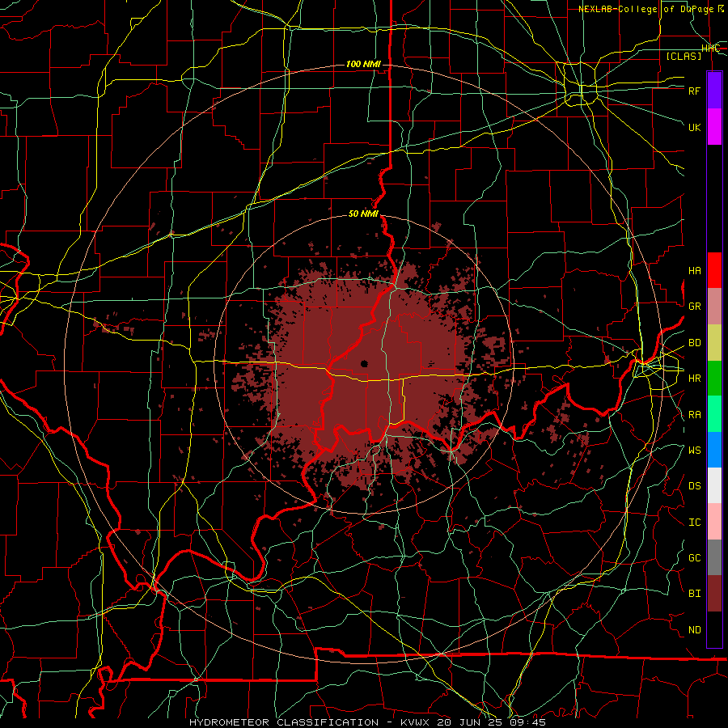Click the IC light pink legend swatch
The image size is (728, 728).
point(714,522)
